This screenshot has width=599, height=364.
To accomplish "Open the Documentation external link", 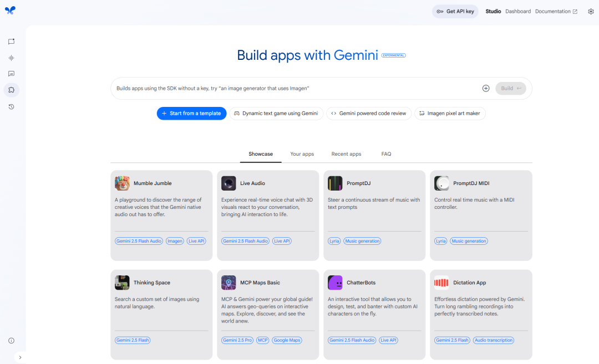I will coord(556,12).
